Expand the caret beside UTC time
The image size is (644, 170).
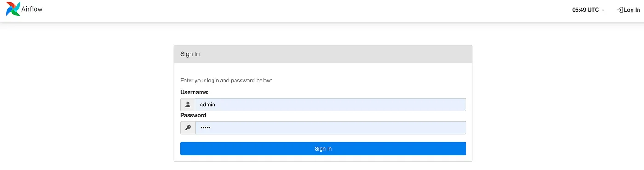pos(603,10)
